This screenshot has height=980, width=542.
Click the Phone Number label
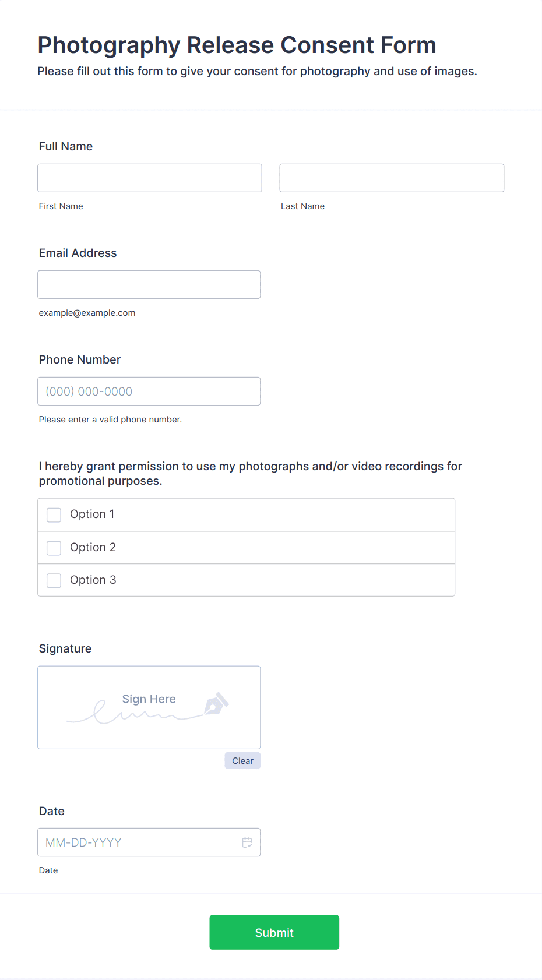click(80, 360)
